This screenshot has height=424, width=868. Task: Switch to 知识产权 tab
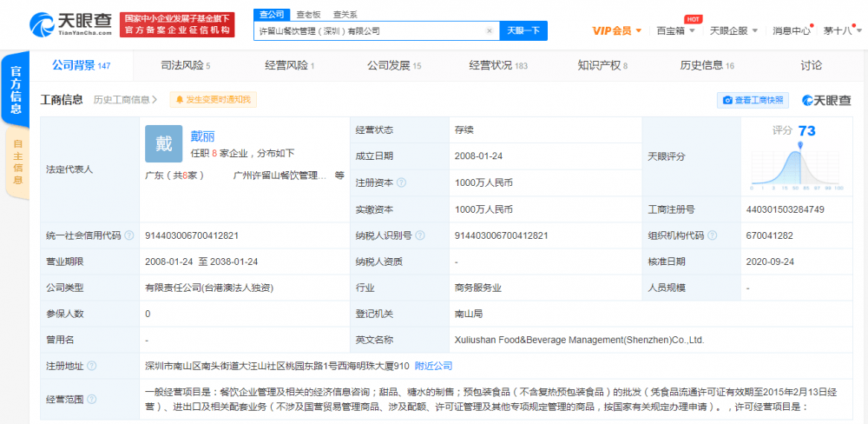point(602,66)
